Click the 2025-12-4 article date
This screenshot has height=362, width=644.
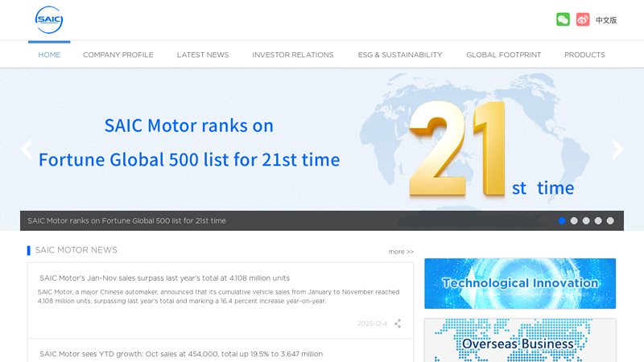[372, 323]
